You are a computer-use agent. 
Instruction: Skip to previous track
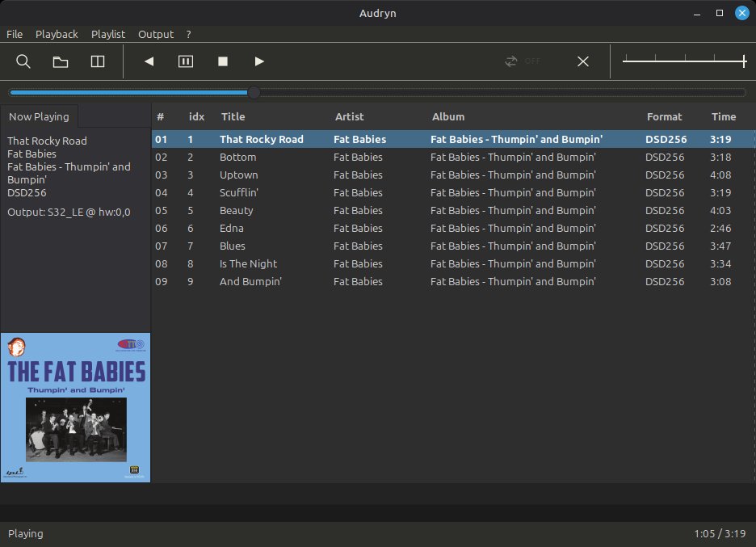point(149,61)
